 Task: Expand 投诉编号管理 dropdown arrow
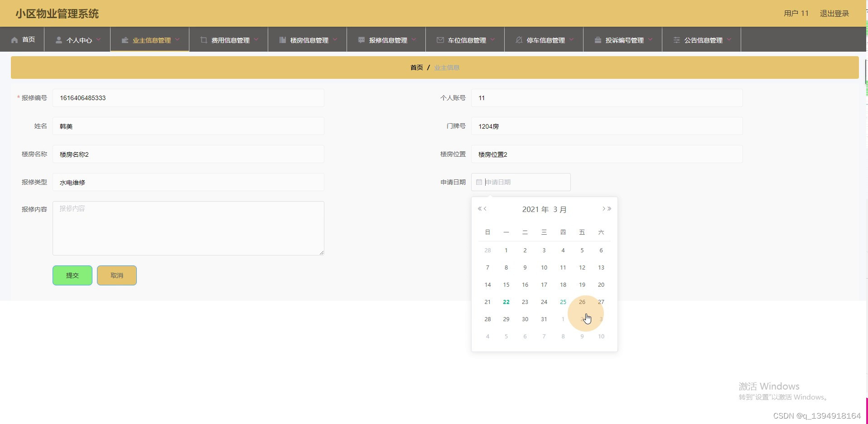[650, 39]
